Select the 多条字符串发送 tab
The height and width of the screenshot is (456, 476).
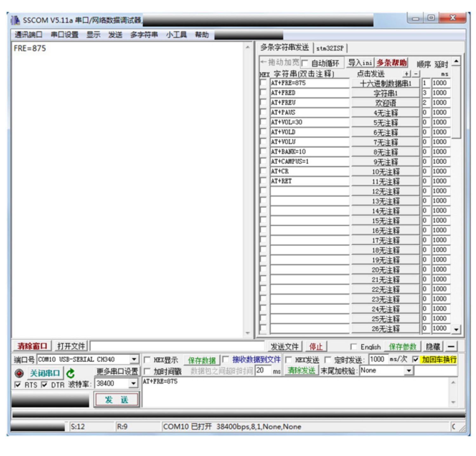click(285, 47)
